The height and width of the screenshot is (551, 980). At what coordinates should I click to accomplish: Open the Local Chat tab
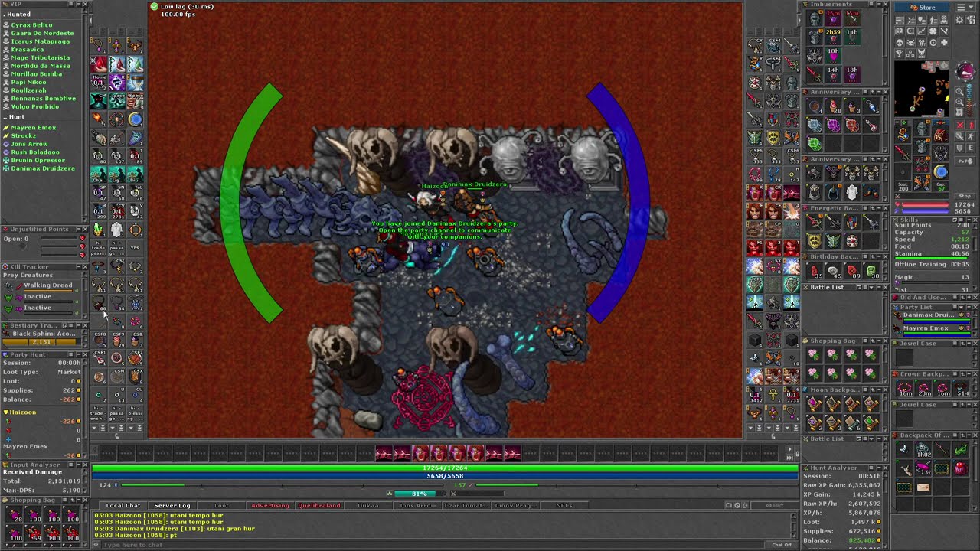123,506
